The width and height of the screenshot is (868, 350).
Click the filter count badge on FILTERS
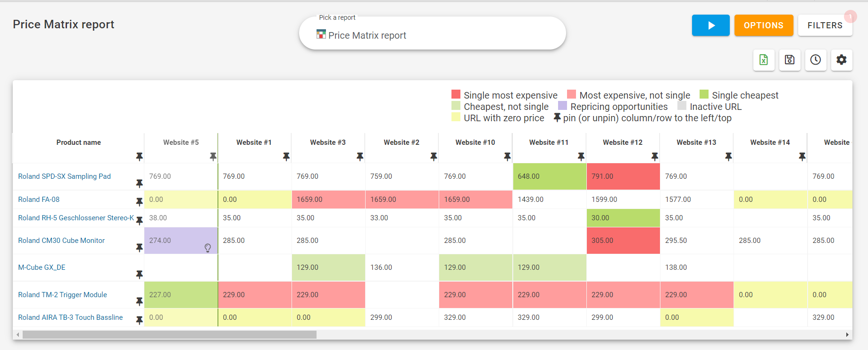coord(850,17)
